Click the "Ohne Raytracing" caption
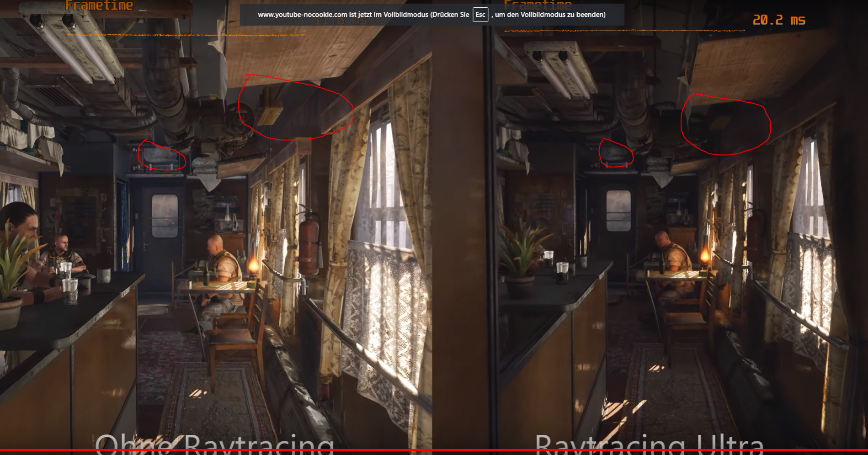Screen dimensions: 868x455 (214, 444)
